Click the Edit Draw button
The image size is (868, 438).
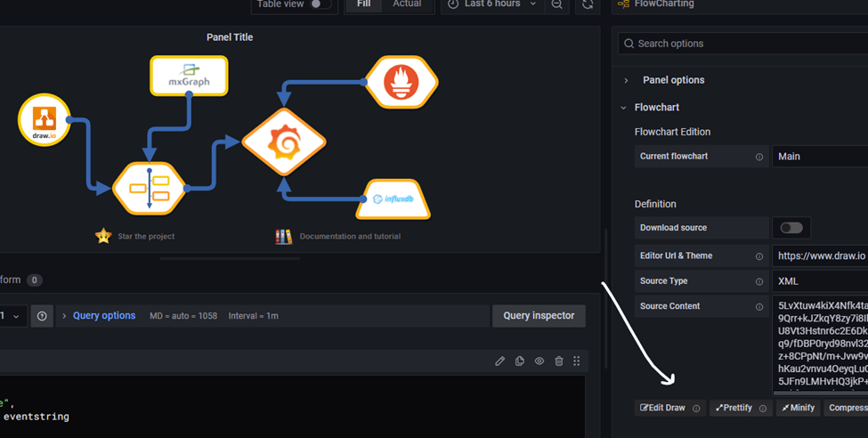663,408
